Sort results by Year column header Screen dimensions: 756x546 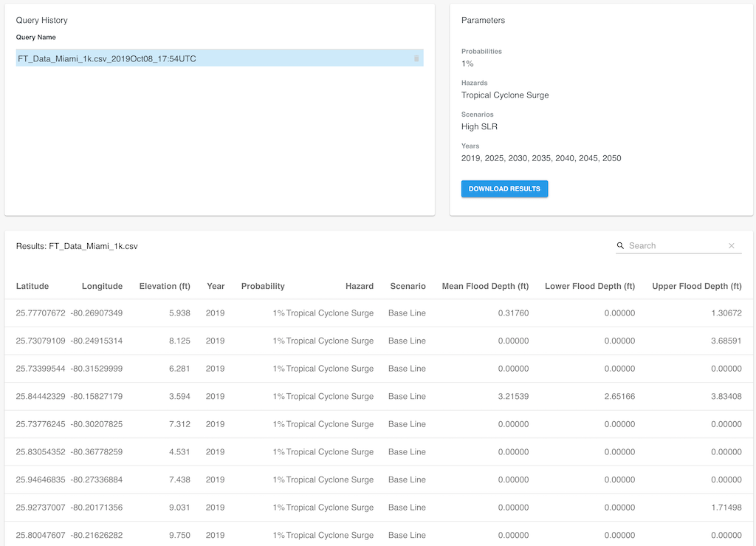click(216, 286)
